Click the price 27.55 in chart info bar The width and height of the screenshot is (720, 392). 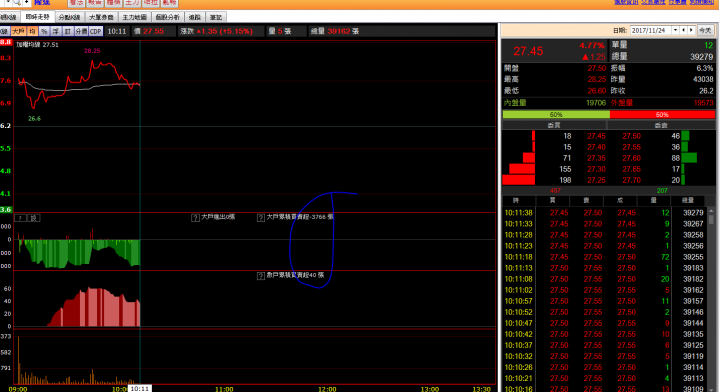[x=153, y=31]
